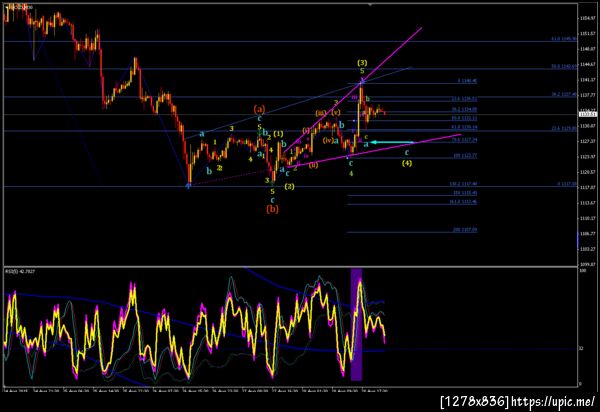The image size is (600, 412).
Task: Click the highlighted current price tag on axis
Action: tap(587, 114)
